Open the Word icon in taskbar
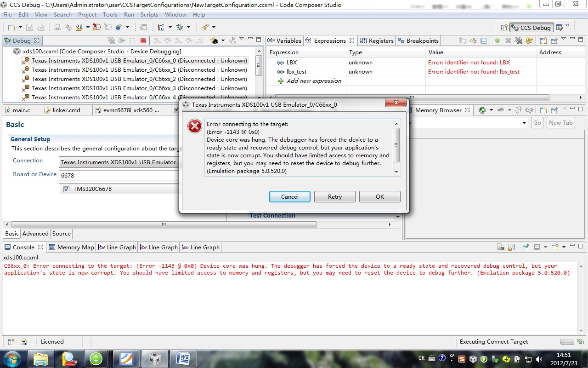 point(183,358)
